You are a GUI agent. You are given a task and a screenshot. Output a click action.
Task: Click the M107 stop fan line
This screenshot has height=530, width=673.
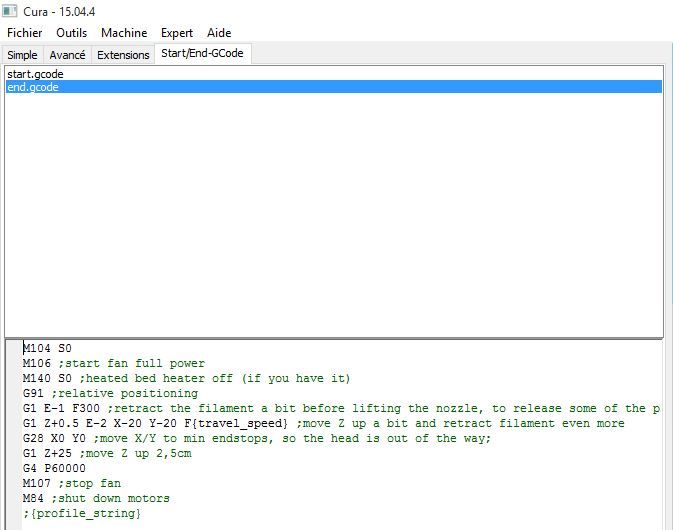pyautogui.click(x=72, y=484)
